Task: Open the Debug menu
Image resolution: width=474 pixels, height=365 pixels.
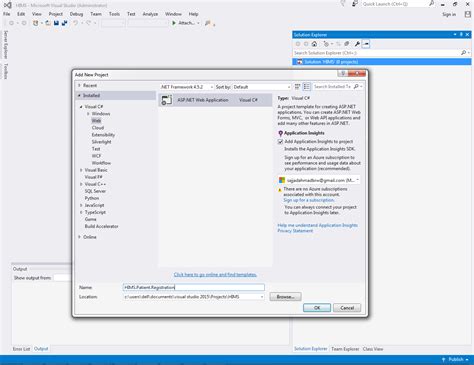Action: point(76,14)
